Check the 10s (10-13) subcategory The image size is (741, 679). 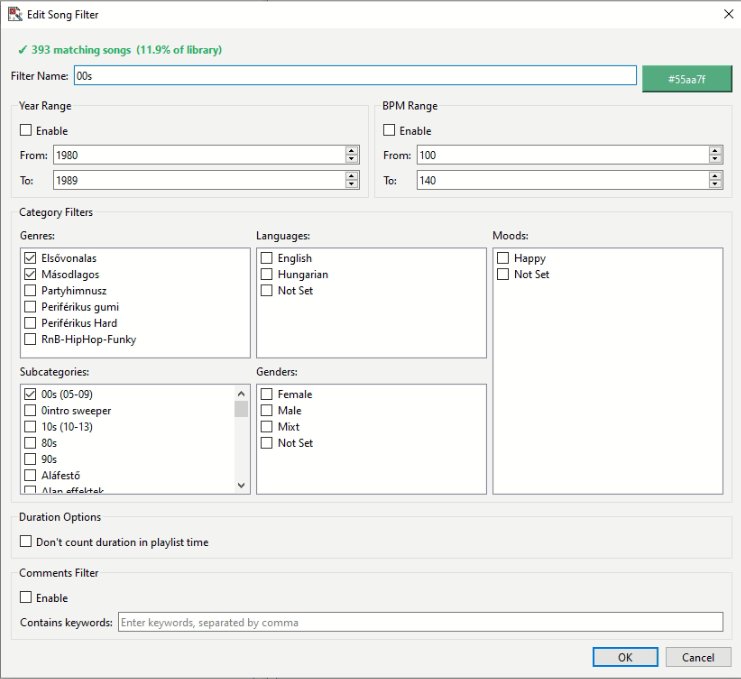point(30,427)
